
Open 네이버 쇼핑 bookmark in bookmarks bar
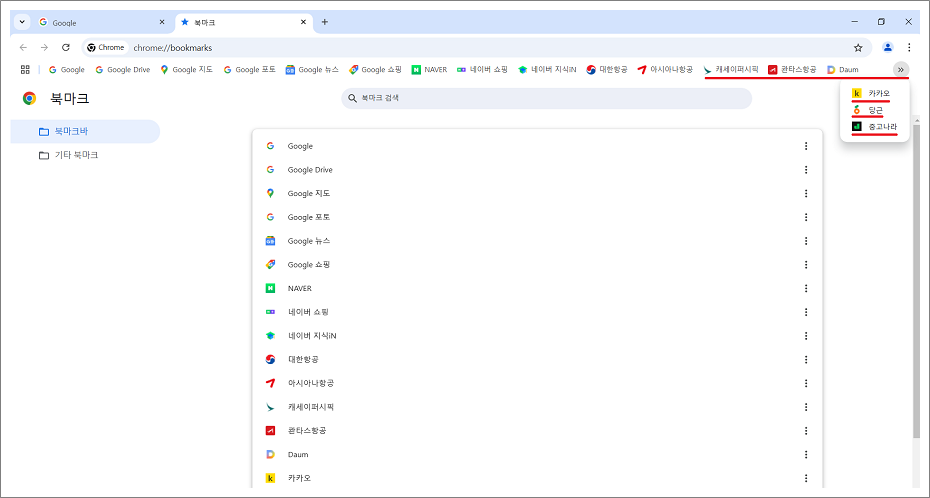[x=482, y=69]
